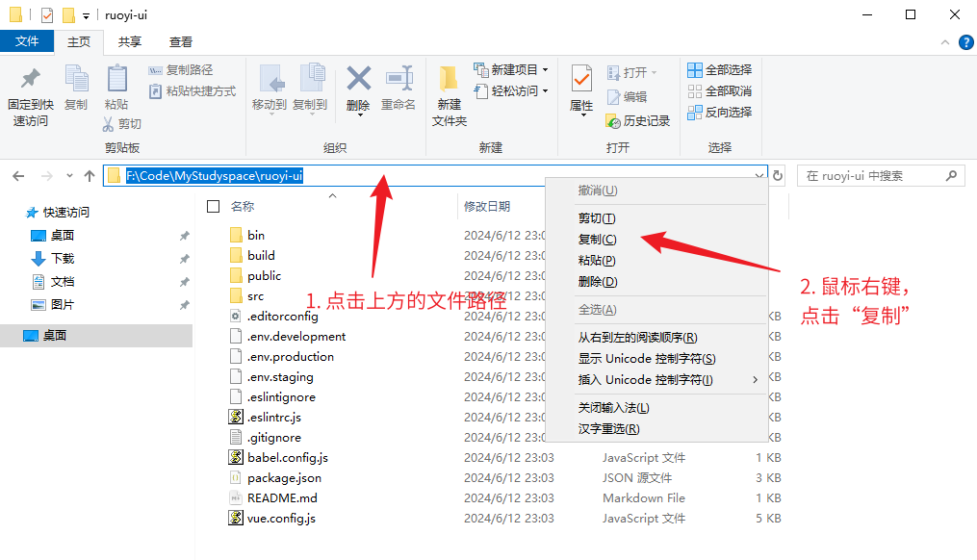Click the New Folder icon
This screenshot has width=977, height=560.
[449, 80]
